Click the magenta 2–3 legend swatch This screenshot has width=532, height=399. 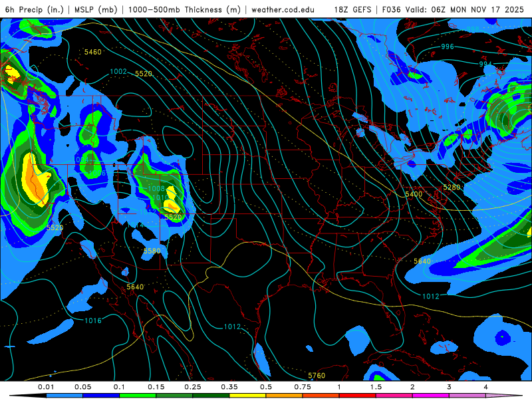pos(431,396)
